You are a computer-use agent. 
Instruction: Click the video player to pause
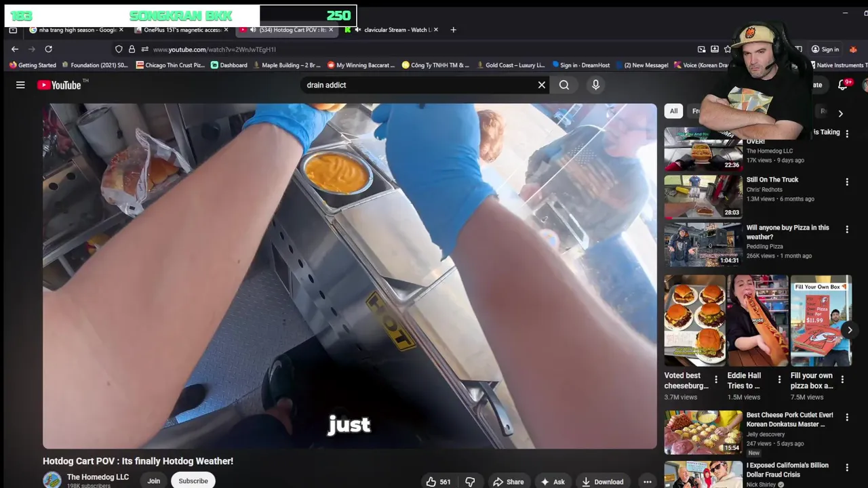tap(350, 276)
